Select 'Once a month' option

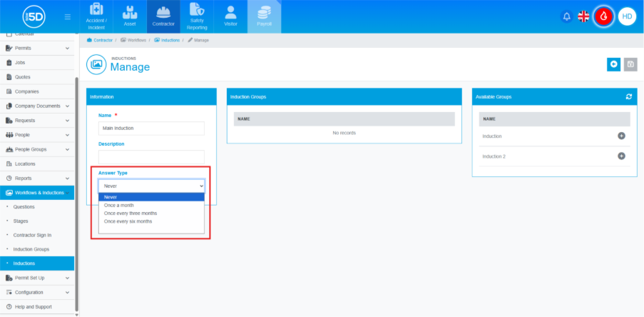pos(119,205)
